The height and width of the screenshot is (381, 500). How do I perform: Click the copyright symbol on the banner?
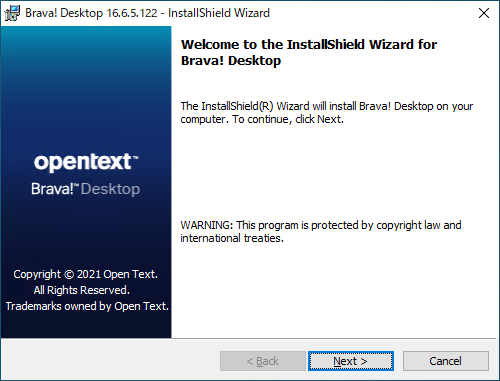pos(69,275)
